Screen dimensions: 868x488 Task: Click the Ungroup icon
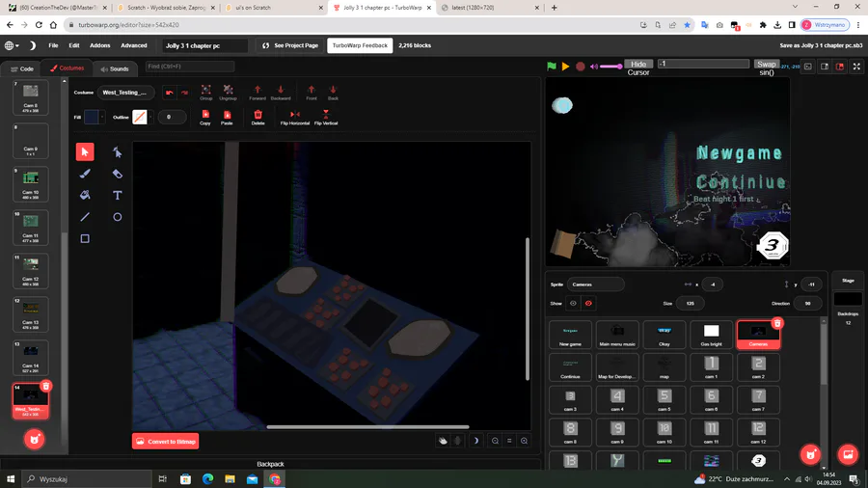tap(228, 93)
